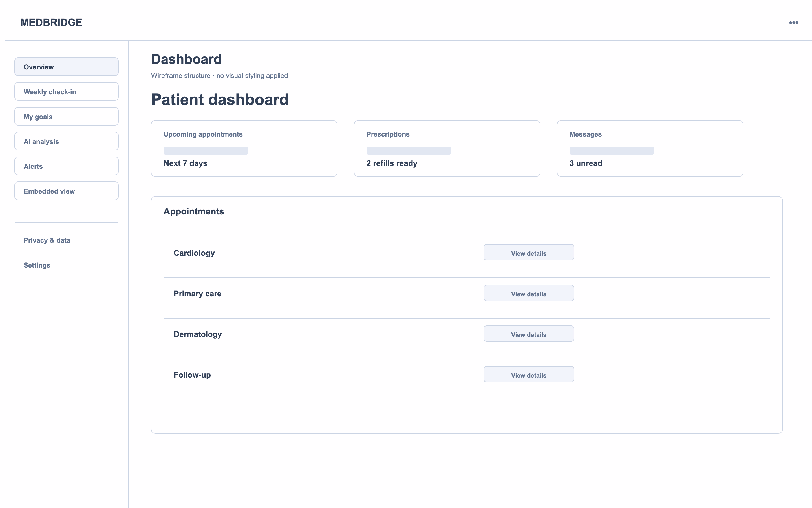View details for Primary care appointment

click(x=528, y=293)
